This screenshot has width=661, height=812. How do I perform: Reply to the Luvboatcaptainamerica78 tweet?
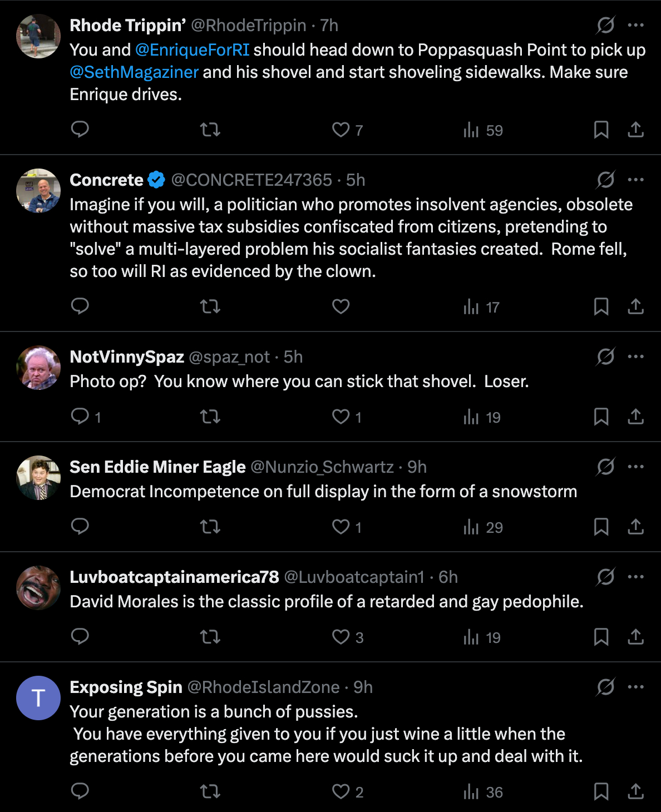click(80, 637)
